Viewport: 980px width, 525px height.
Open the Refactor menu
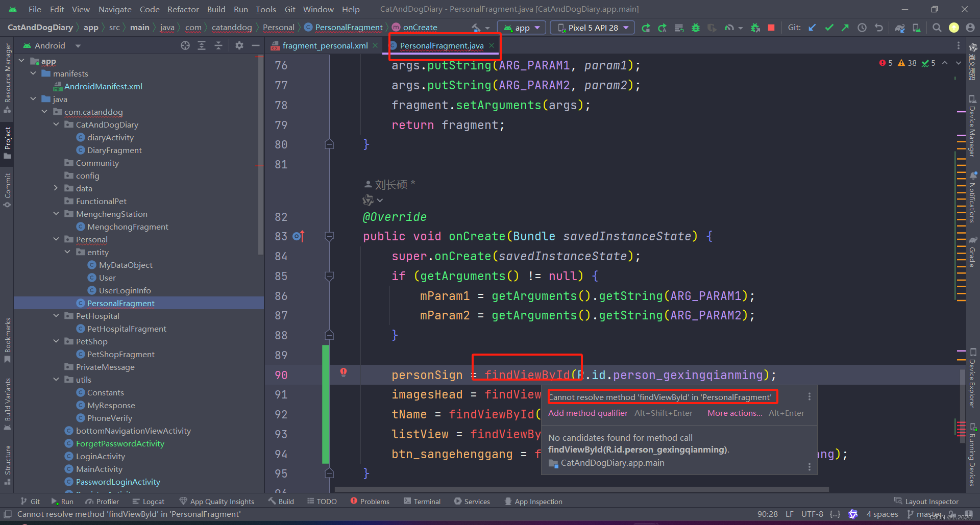pyautogui.click(x=182, y=9)
